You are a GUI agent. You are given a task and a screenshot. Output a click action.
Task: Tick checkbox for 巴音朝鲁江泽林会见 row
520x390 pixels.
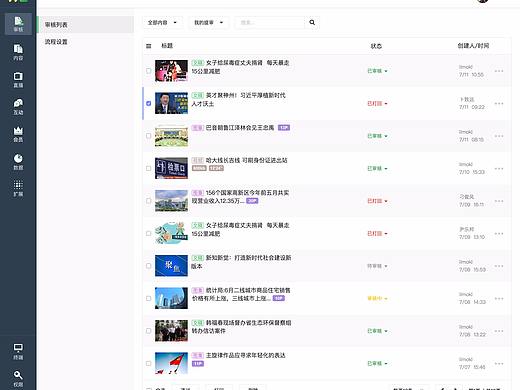pyautogui.click(x=149, y=136)
